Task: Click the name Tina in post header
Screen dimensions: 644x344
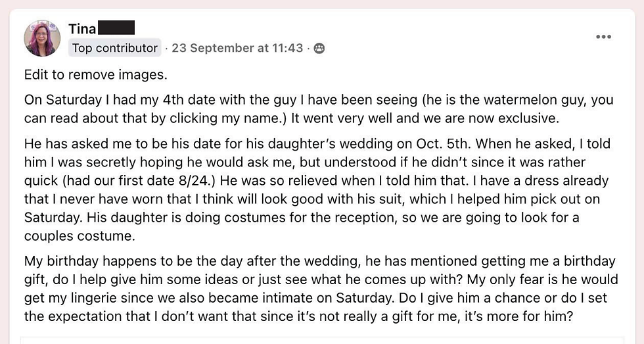Action: pos(82,29)
